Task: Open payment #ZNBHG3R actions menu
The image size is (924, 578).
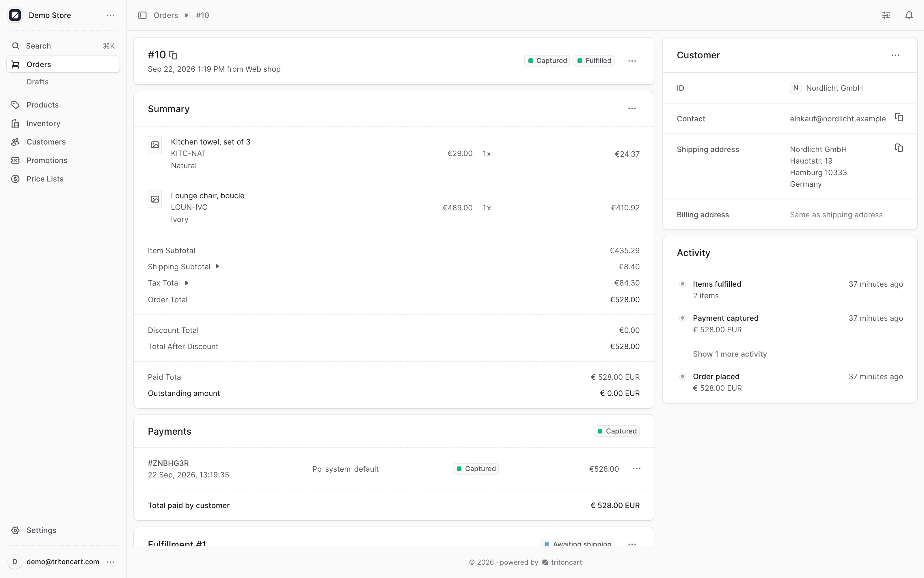Action: [x=636, y=469]
